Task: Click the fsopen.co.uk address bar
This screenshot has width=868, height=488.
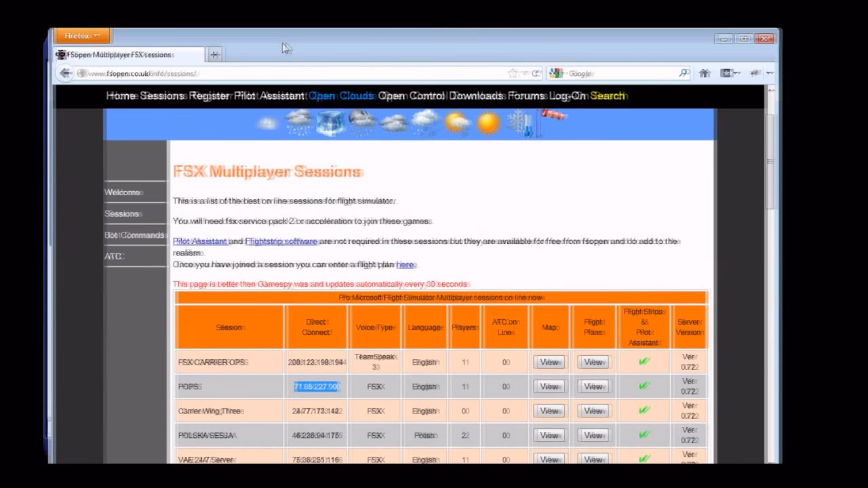Action: pyautogui.click(x=298, y=73)
